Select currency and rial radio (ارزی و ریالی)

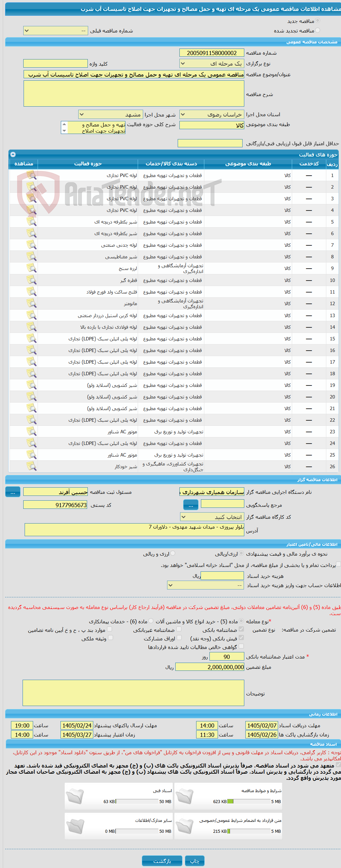click(173, 553)
